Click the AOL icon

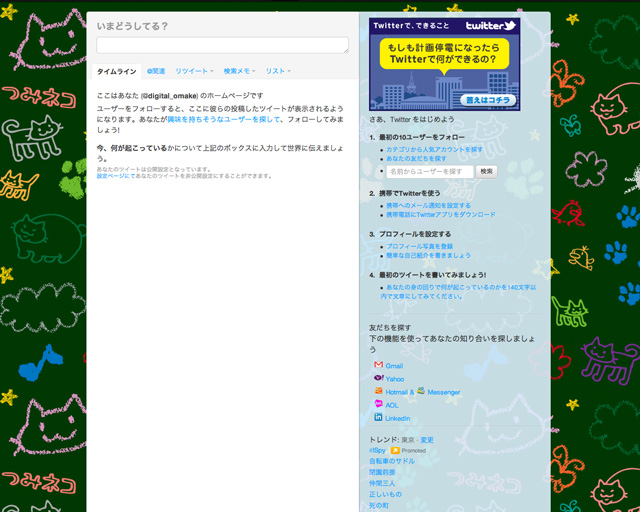[x=378, y=404]
